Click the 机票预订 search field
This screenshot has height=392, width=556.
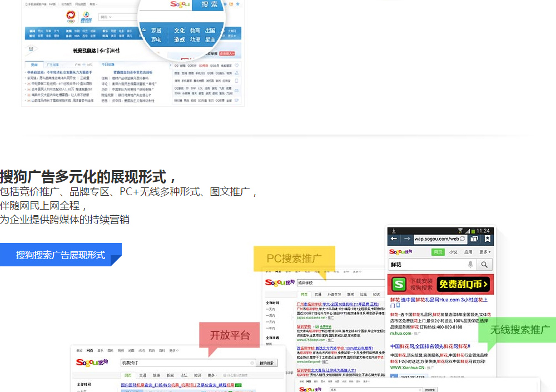point(187,363)
